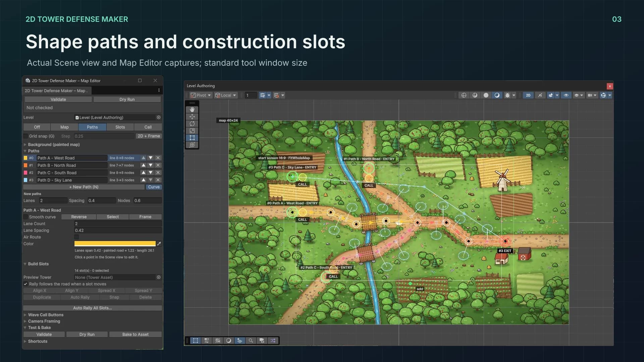The height and width of the screenshot is (362, 644).
Task: Click the rect select icon in bottom overlay bar
Action: tap(196, 341)
